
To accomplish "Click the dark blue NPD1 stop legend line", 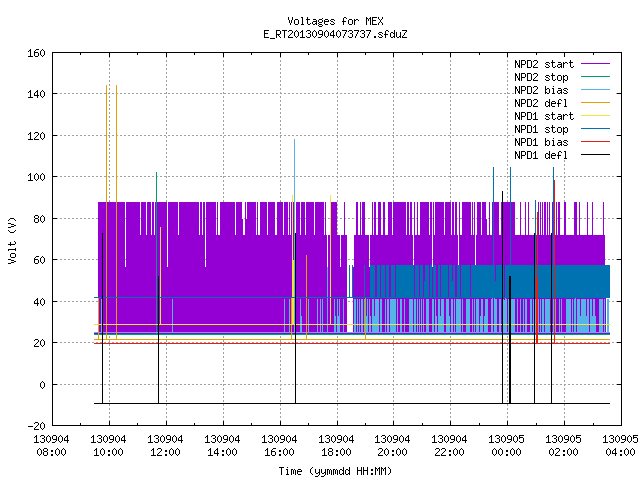I will tap(595, 129).
